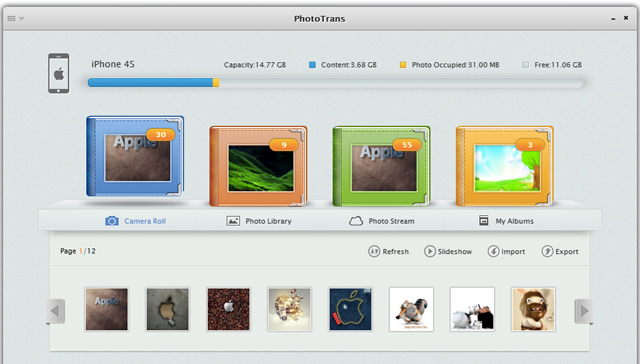Switch to the My Albums tab

[x=506, y=221]
